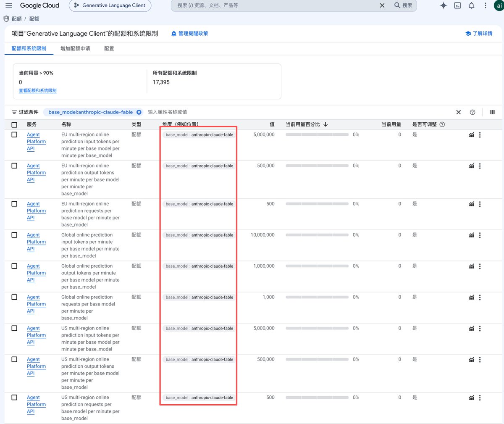
Task: Open filter help question mark icon
Action: pyautogui.click(x=472, y=112)
